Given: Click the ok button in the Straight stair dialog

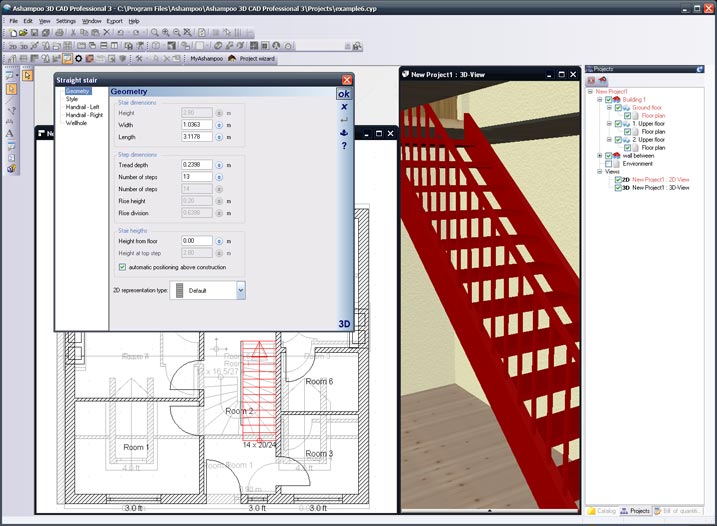Looking at the screenshot, I should (x=344, y=94).
